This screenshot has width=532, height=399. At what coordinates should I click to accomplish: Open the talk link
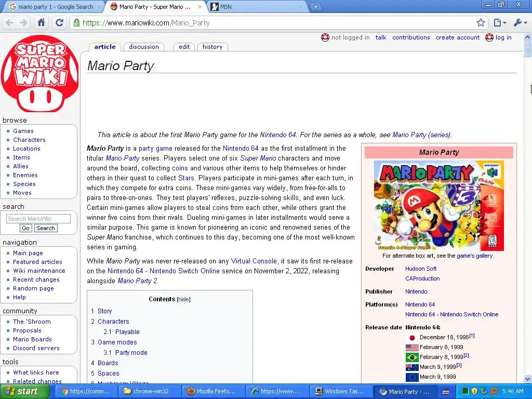pyautogui.click(x=381, y=37)
